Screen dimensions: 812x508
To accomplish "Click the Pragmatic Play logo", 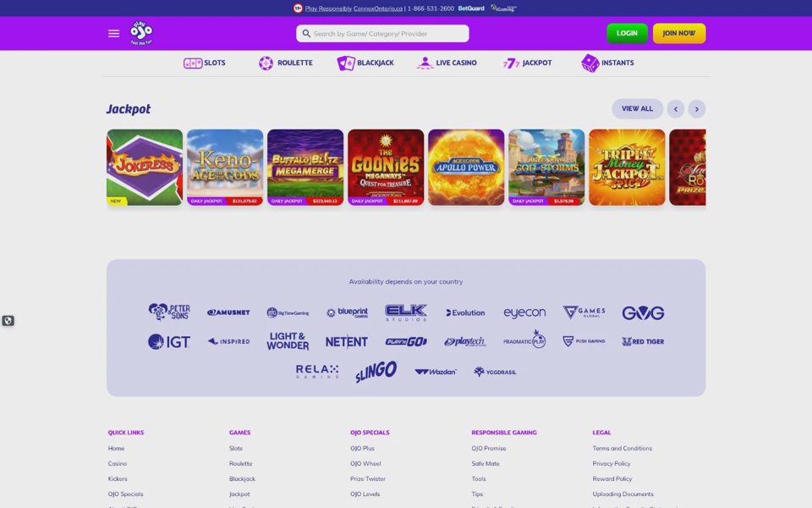I will pyautogui.click(x=524, y=340).
